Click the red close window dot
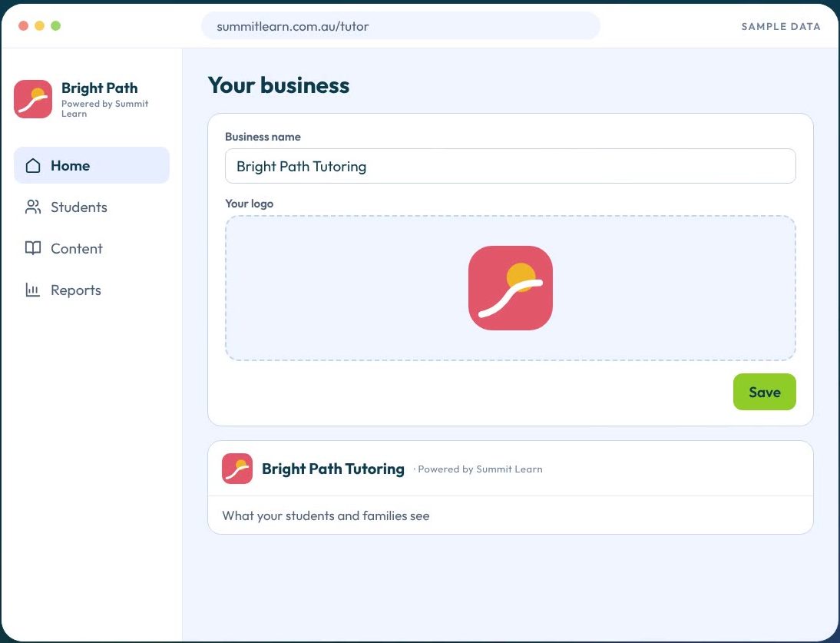Image resolution: width=840 pixels, height=643 pixels. (x=23, y=25)
